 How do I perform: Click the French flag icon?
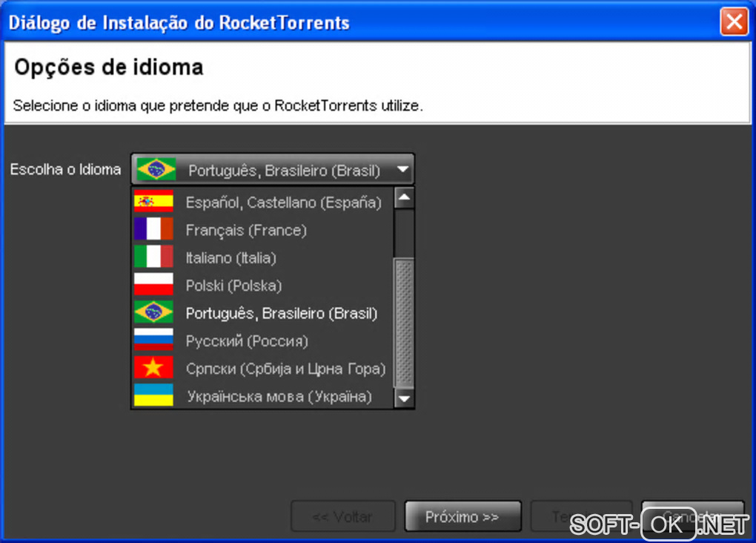pyautogui.click(x=153, y=228)
